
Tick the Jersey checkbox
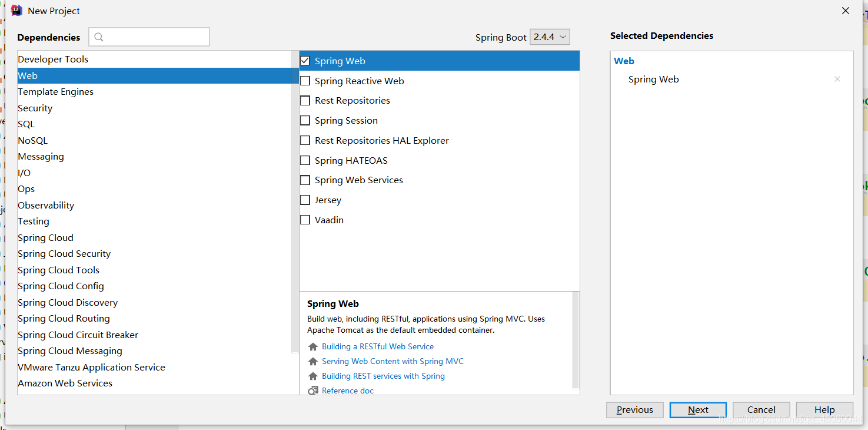tap(305, 200)
